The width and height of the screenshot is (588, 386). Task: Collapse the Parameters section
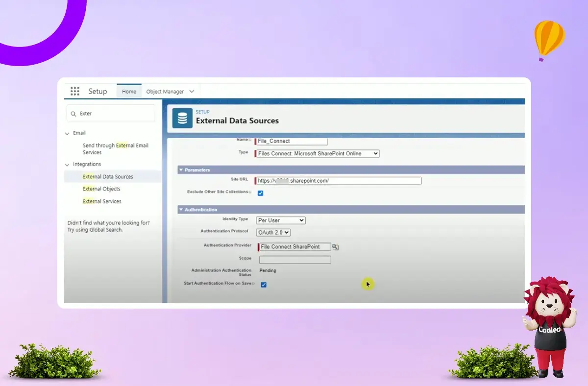point(181,170)
